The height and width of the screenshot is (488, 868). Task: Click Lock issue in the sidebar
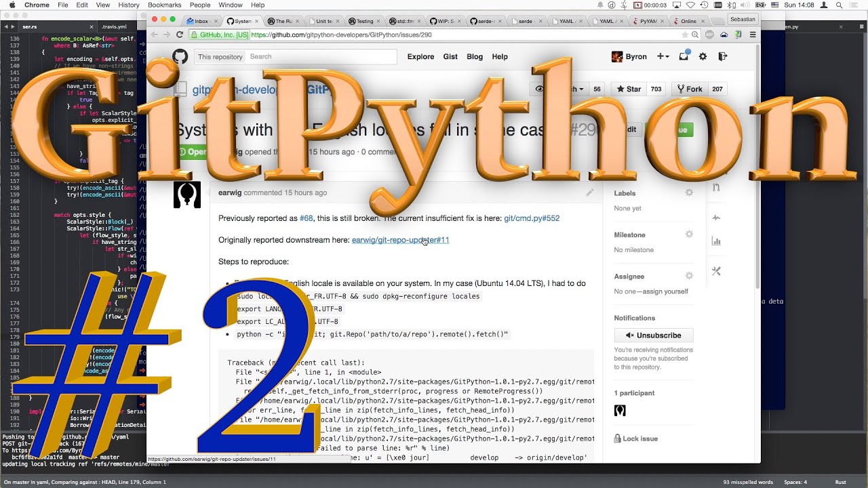point(635,439)
